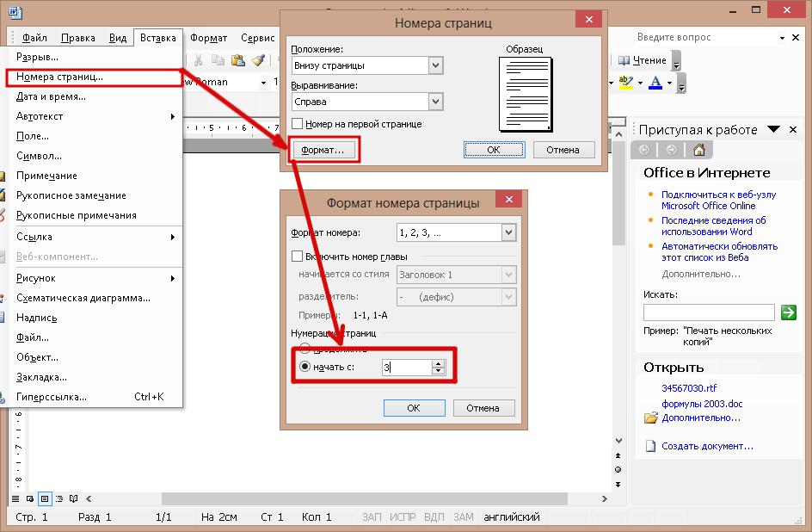Choose 'Номера страниц...' from Вставка menu
The height and width of the screenshot is (532, 812).
pyautogui.click(x=94, y=77)
